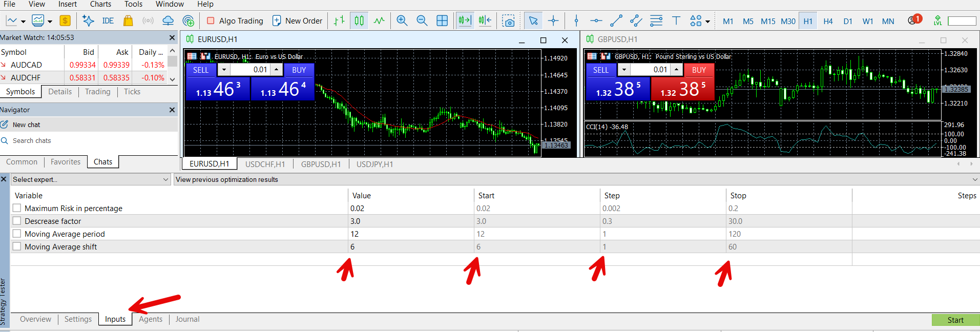980x332 pixels.
Task: Take a chart screenshot with camera icon
Action: tap(508, 21)
